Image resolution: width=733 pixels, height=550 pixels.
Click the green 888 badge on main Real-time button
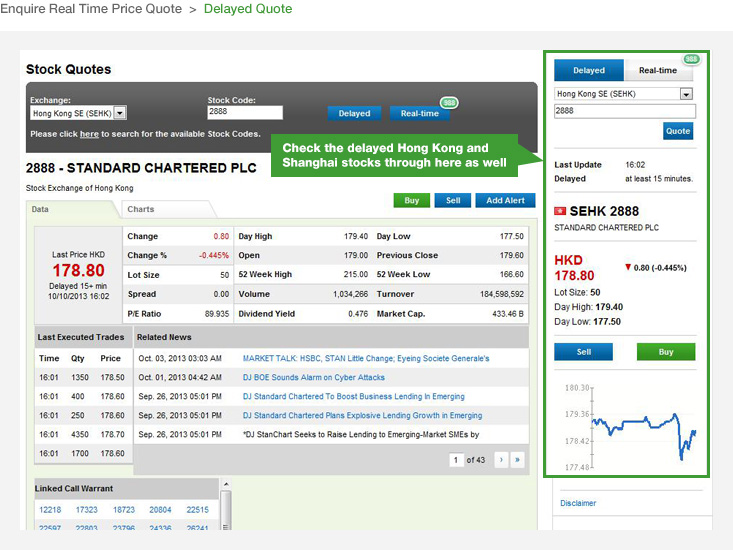pos(449,102)
